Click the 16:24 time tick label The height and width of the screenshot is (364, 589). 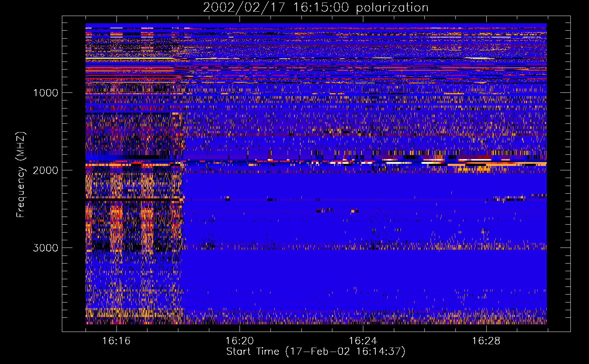pos(363,341)
